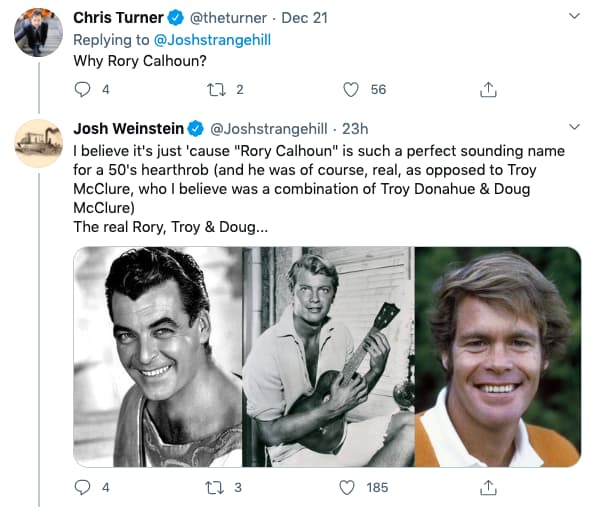Share Chris Turner's tweet

point(488,90)
